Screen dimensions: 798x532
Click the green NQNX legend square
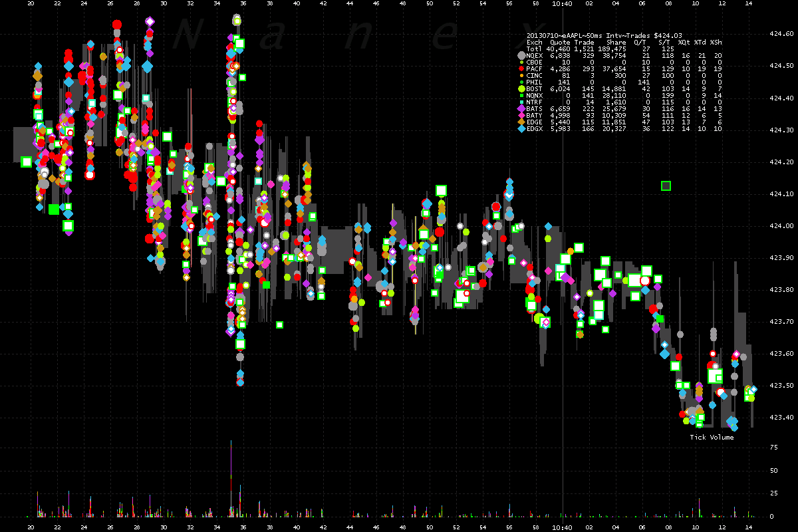click(522, 95)
